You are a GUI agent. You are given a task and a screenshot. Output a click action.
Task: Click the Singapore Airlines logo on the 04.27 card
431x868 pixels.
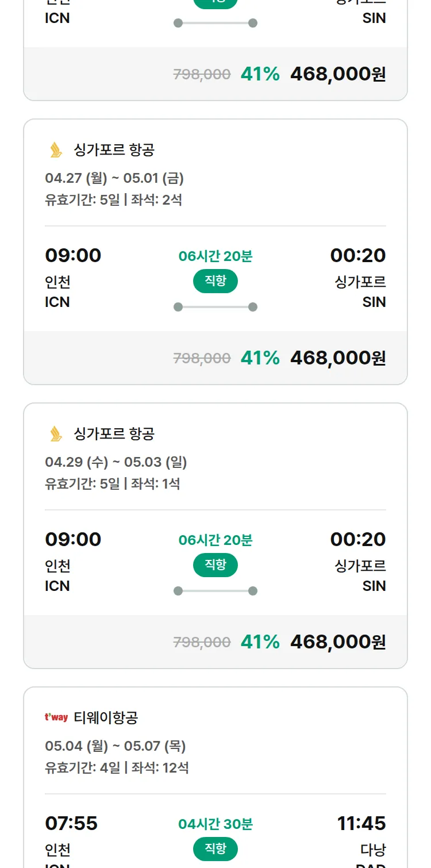56,150
